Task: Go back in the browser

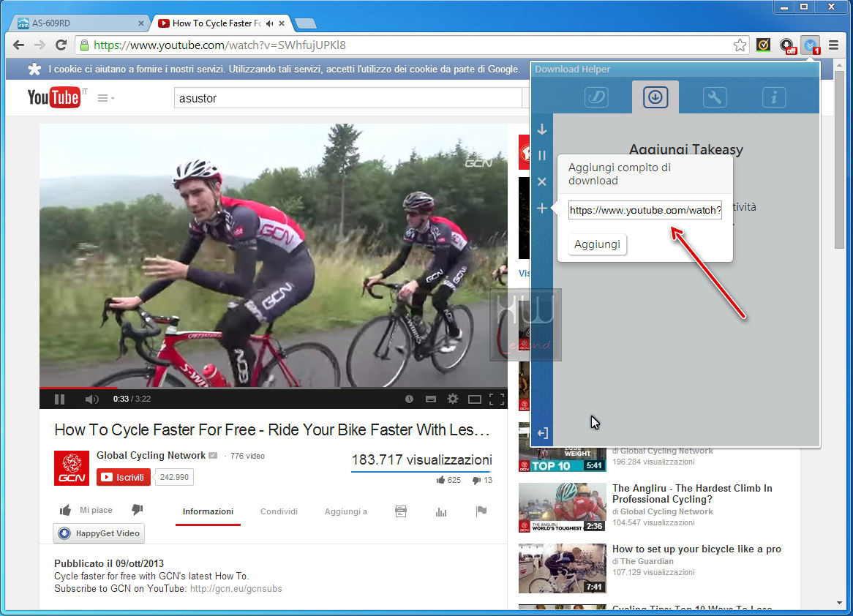Action: coord(18,45)
